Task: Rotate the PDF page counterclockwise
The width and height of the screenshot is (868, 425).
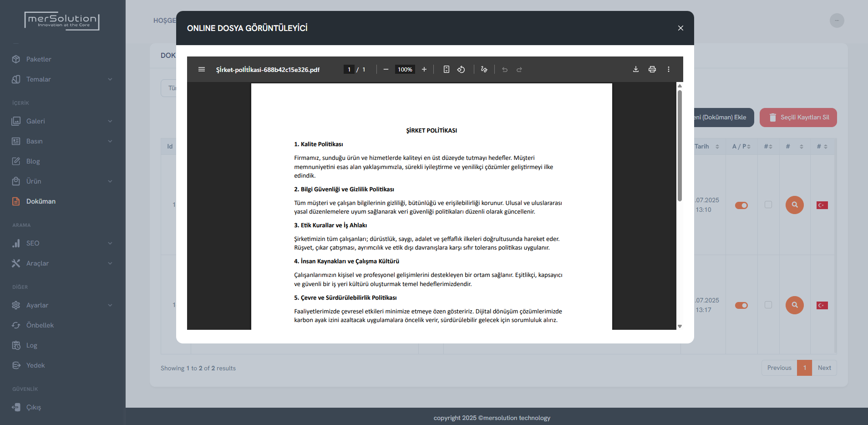Action: point(461,69)
